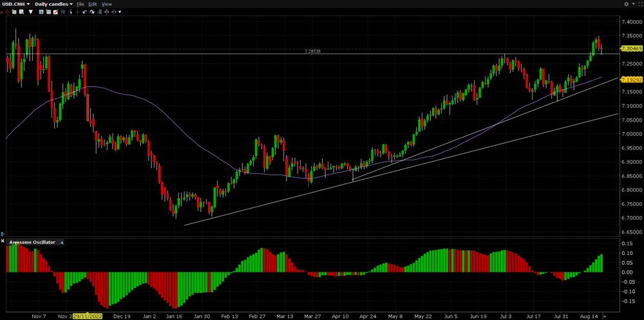Viewport: 644px width, 320px height.
Task: Select the trendline drawing pencil icon
Action: [56, 12]
